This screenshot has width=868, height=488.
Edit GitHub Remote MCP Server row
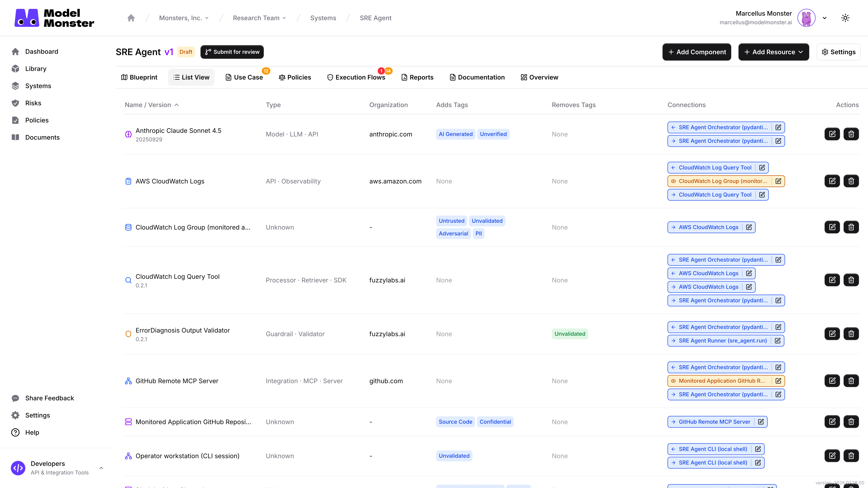click(832, 381)
